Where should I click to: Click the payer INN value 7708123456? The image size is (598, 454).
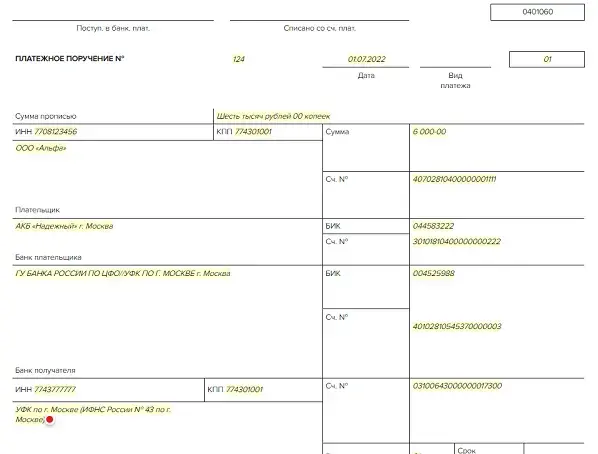coord(56,132)
